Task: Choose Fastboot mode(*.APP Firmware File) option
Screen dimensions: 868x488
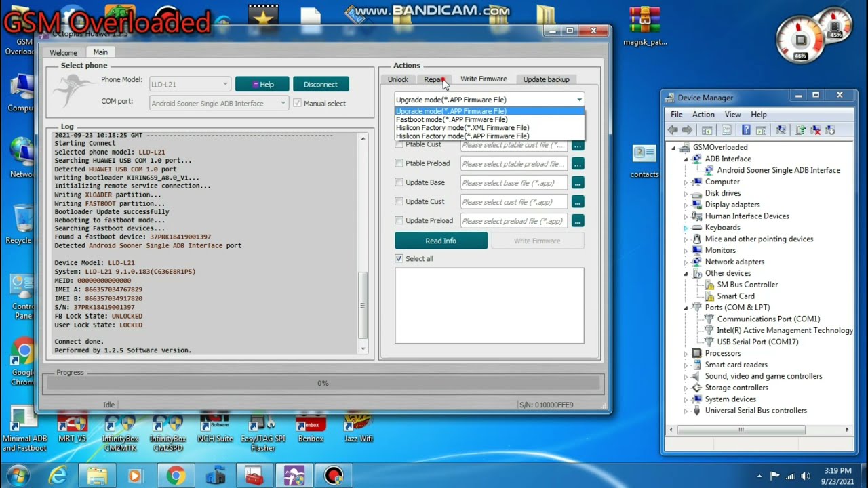Action: pyautogui.click(x=489, y=119)
